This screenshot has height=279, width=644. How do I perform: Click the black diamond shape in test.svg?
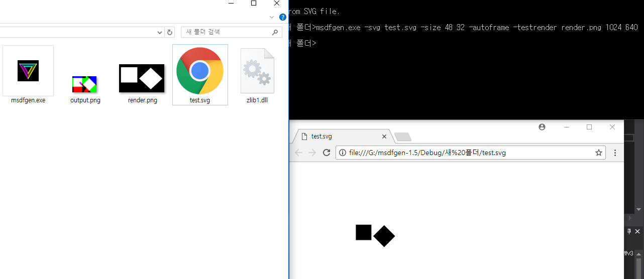tap(384, 236)
